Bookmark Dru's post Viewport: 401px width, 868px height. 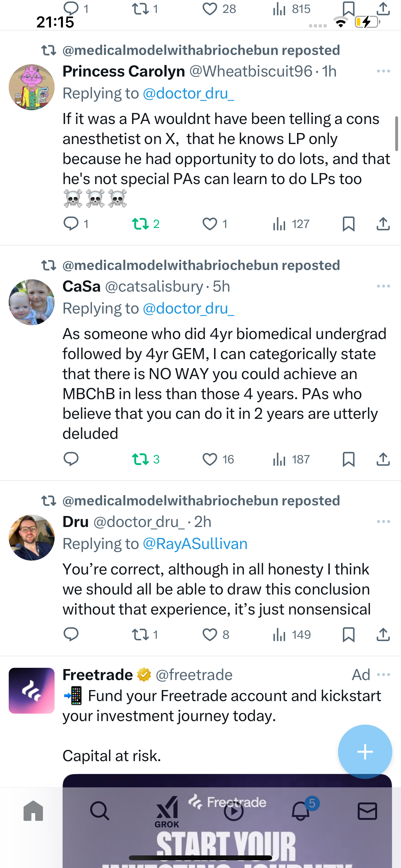pos(348,635)
